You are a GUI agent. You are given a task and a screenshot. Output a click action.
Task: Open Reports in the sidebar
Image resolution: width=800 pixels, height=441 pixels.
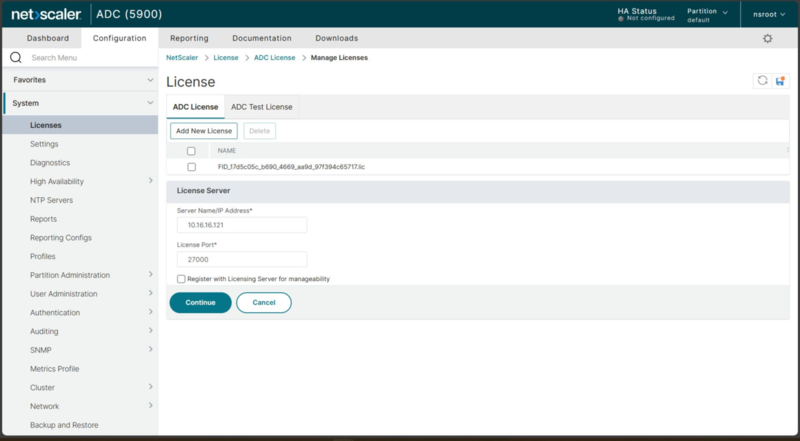tap(43, 219)
